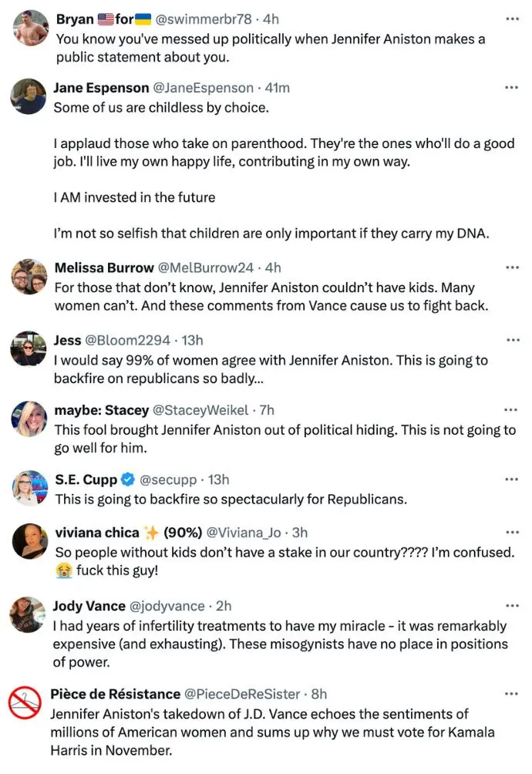Visit the @MelBurrow24 profile handle
The height and width of the screenshot is (774, 532).
coord(205,268)
